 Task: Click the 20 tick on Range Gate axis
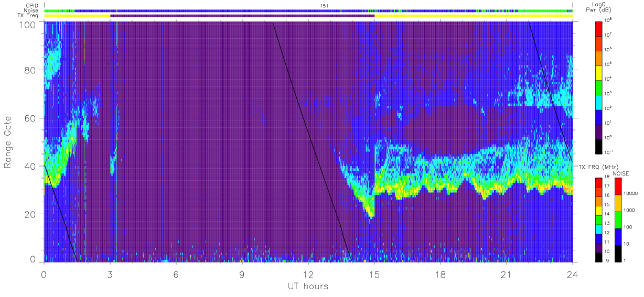(x=30, y=214)
